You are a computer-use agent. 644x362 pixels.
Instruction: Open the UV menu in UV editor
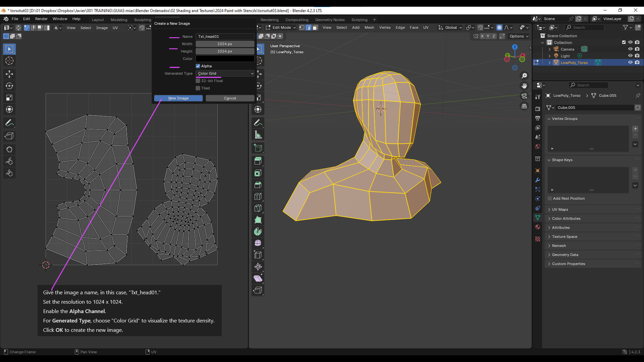(115, 28)
